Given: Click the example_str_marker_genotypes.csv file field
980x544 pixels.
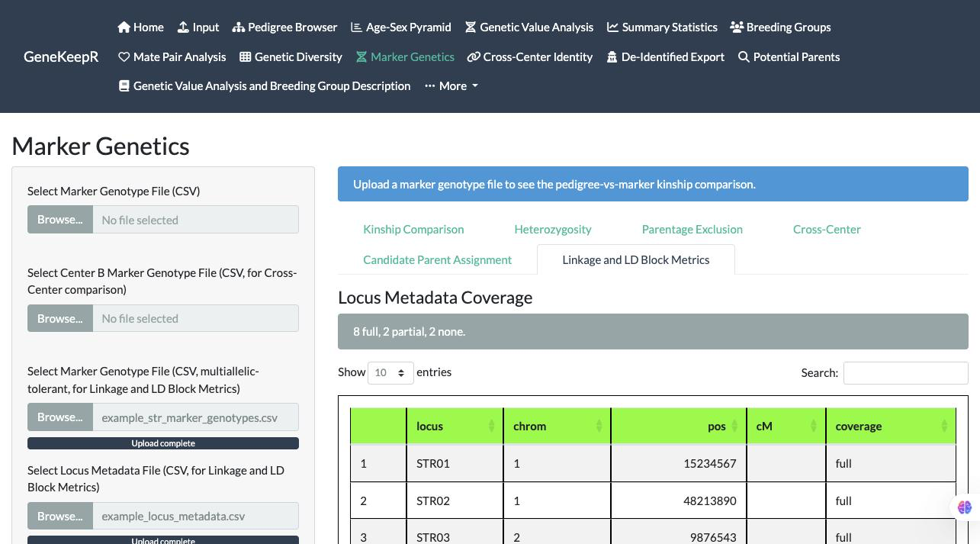Looking at the screenshot, I should (x=196, y=417).
